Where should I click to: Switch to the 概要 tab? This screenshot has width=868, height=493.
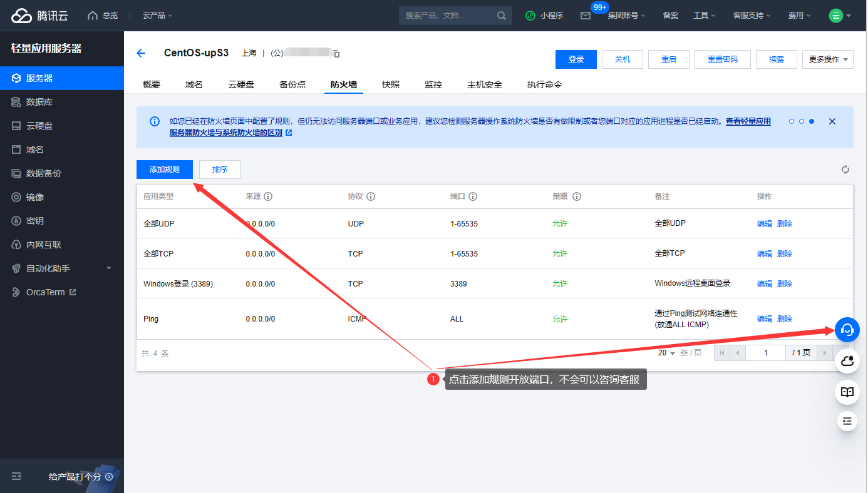coord(152,84)
